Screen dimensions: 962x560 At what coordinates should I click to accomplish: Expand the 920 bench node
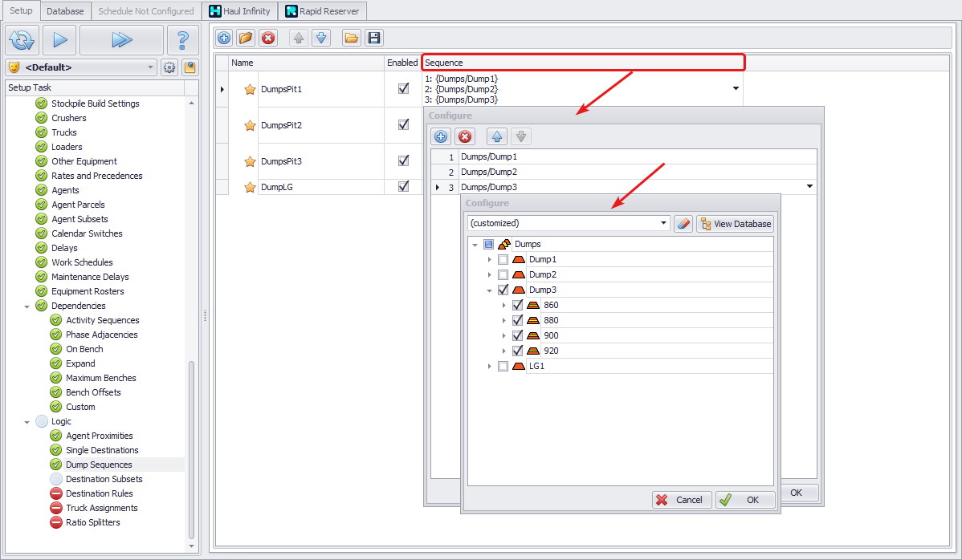point(504,351)
